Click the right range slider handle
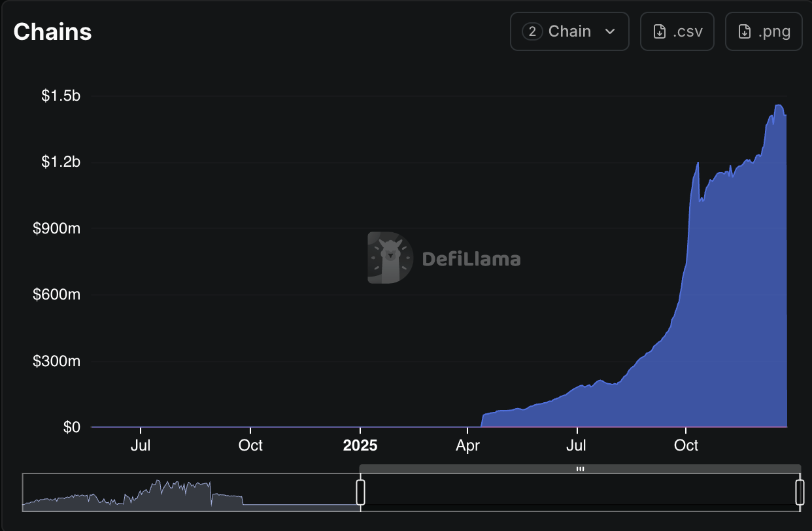Viewport: 812px width, 531px height. pos(800,492)
